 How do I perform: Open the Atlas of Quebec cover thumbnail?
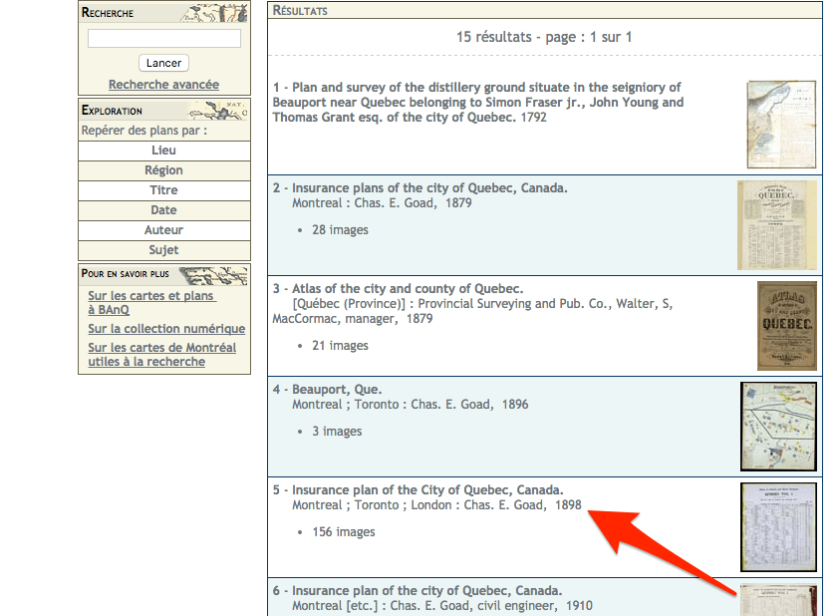point(786,326)
